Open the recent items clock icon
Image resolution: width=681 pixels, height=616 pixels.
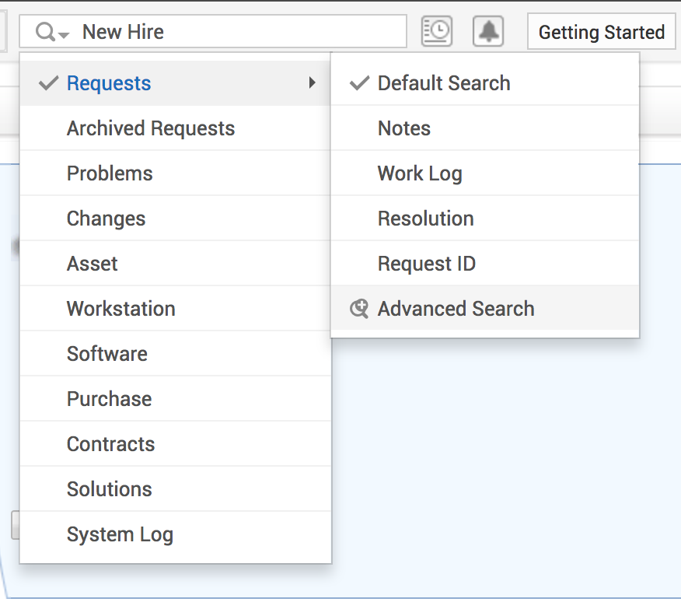436,31
